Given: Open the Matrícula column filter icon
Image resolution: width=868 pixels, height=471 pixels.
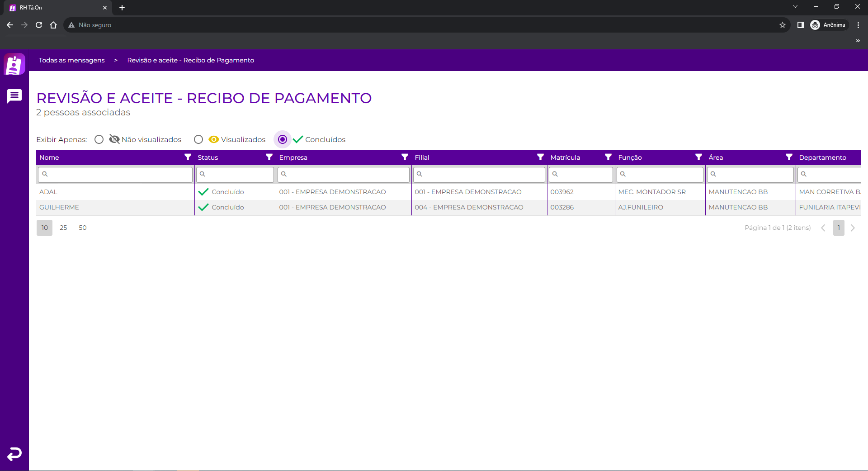Looking at the screenshot, I should point(608,157).
